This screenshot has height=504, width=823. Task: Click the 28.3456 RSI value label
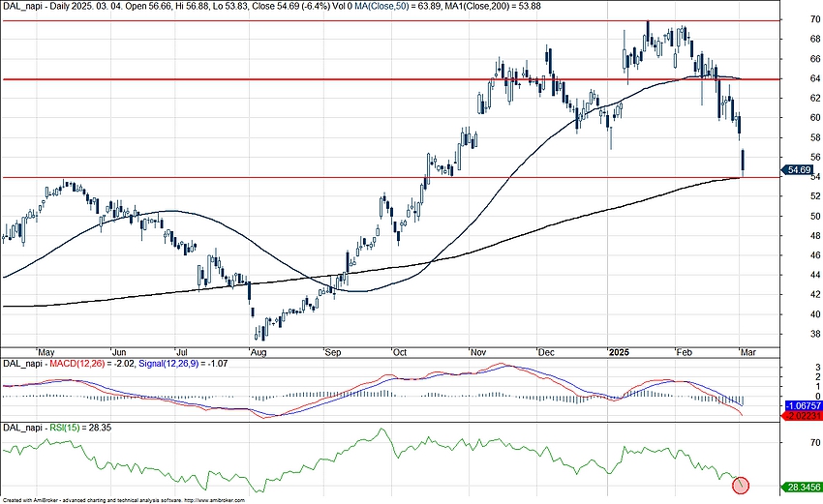pos(802,488)
